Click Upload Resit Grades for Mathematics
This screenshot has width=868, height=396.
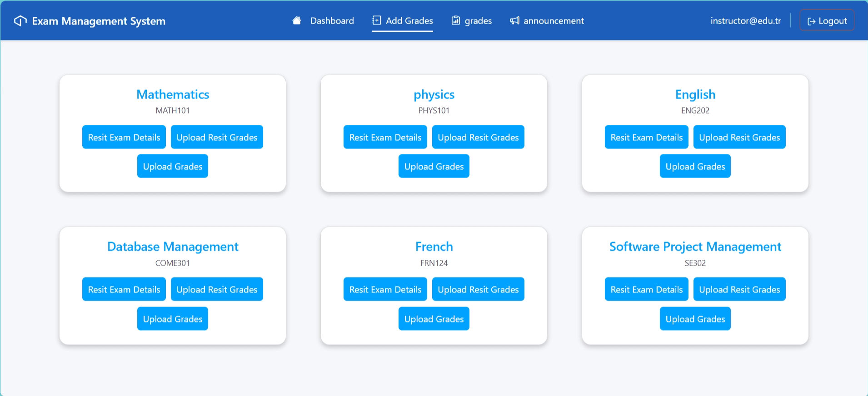click(217, 137)
